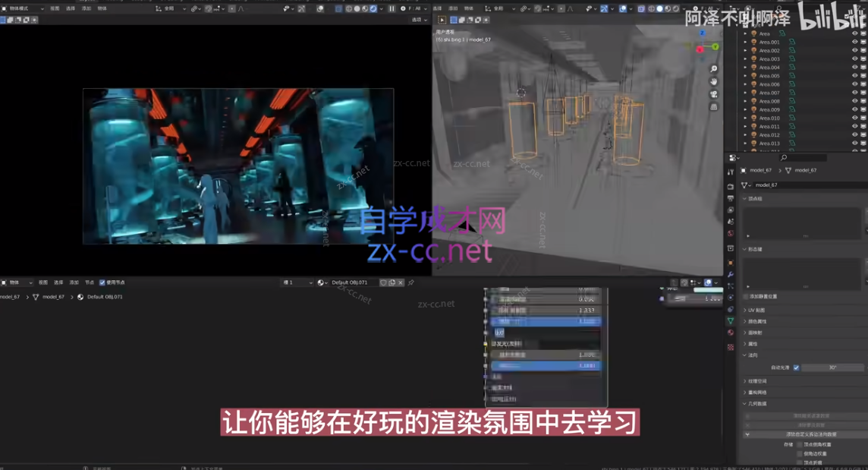
Task: Click the fake user shield icon for material
Action: point(383,282)
